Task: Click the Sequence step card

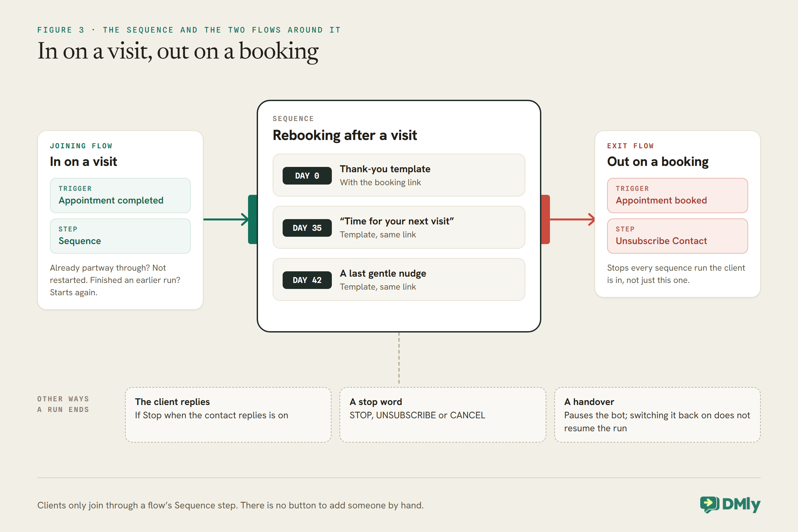Action: (120, 236)
